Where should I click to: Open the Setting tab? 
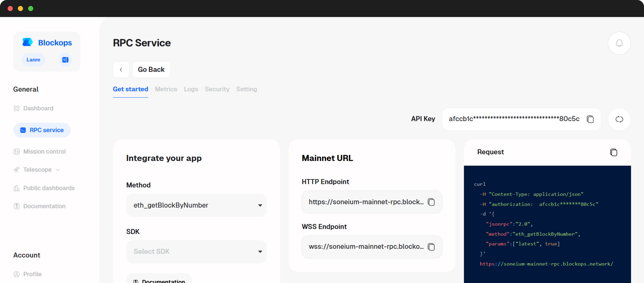pyautogui.click(x=247, y=89)
